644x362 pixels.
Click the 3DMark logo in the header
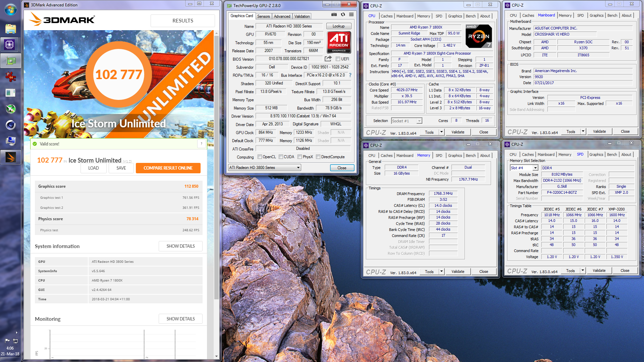[62, 19]
